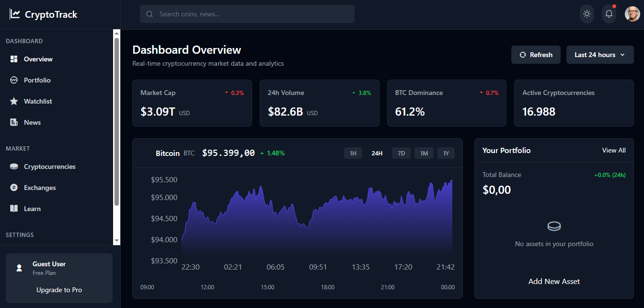Click the CryptoTrack chart logo icon

pyautogui.click(x=15, y=14)
